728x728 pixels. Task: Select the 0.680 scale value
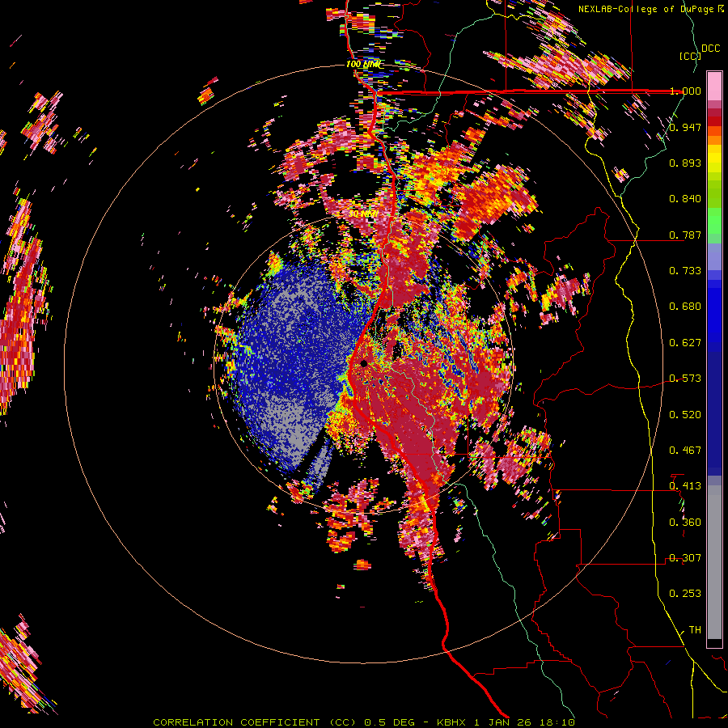685,307
